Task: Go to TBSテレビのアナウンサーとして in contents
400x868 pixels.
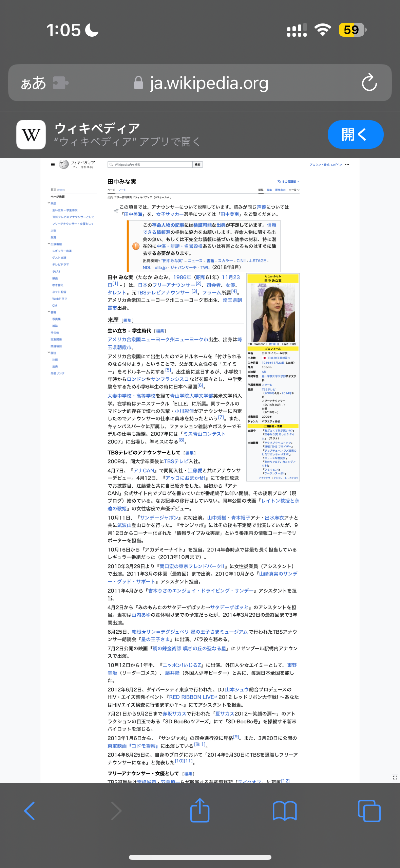Action: [x=73, y=217]
